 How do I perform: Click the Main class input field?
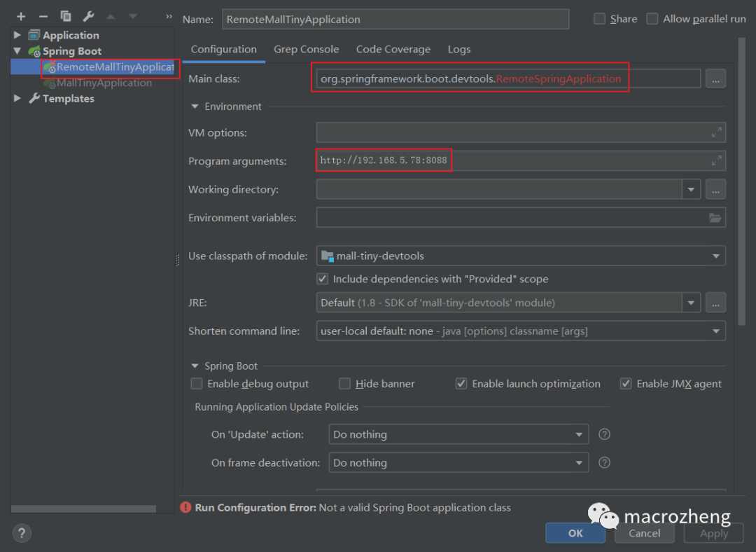pos(508,78)
